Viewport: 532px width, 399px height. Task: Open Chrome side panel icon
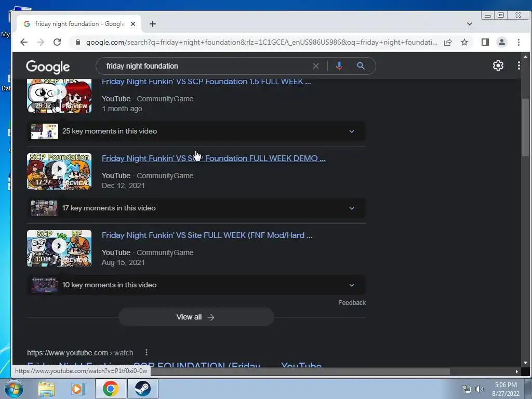click(x=485, y=42)
